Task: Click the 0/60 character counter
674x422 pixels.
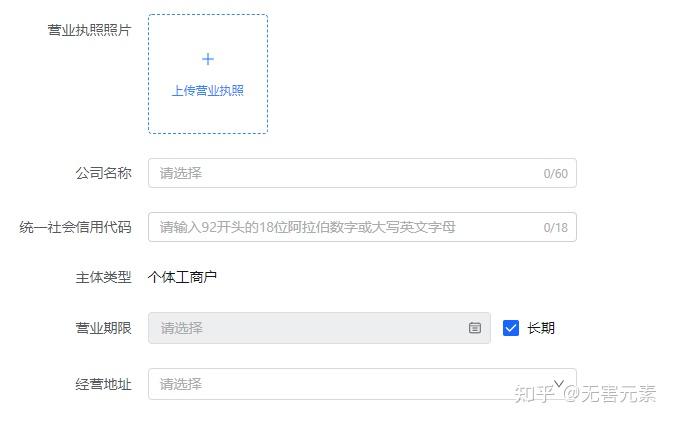Action: coord(555,174)
